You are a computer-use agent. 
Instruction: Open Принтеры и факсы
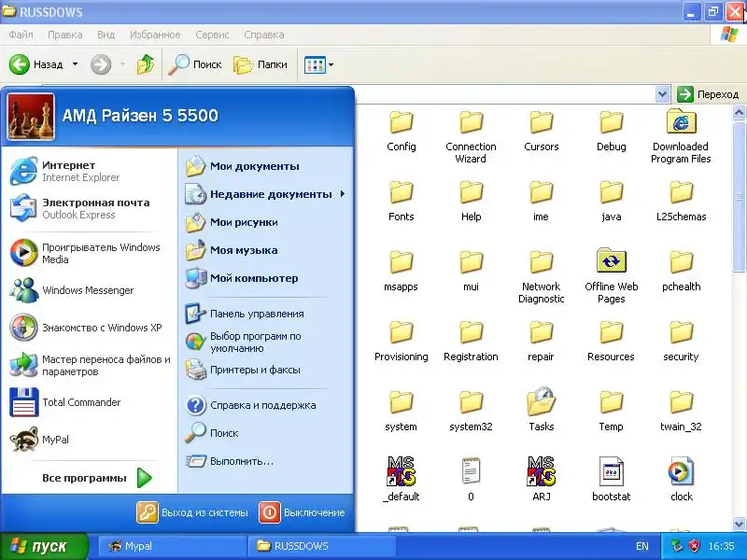coord(266,370)
